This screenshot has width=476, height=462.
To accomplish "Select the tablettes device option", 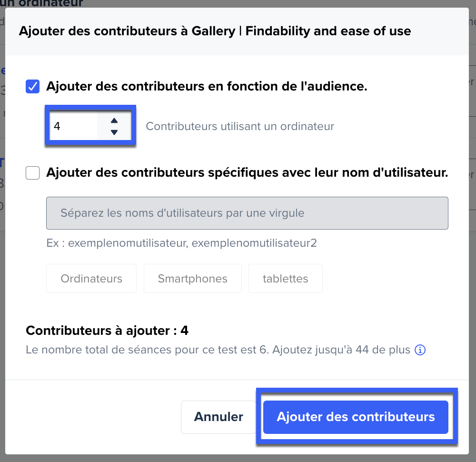I will click(285, 279).
